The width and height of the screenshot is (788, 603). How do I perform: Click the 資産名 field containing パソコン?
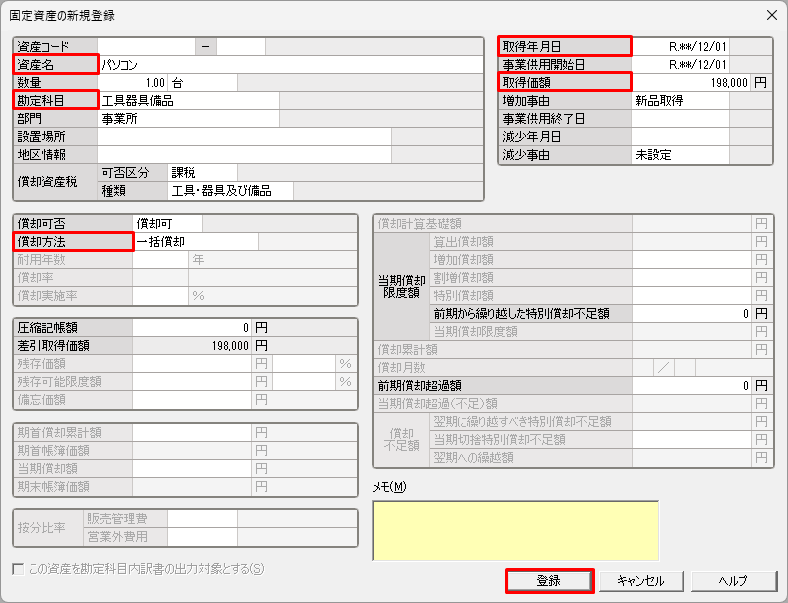click(290, 64)
